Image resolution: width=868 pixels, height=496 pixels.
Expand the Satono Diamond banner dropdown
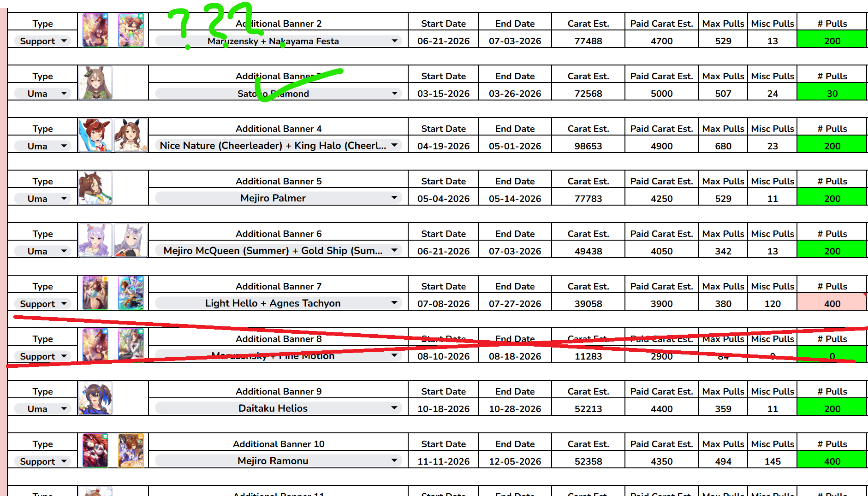point(278,94)
